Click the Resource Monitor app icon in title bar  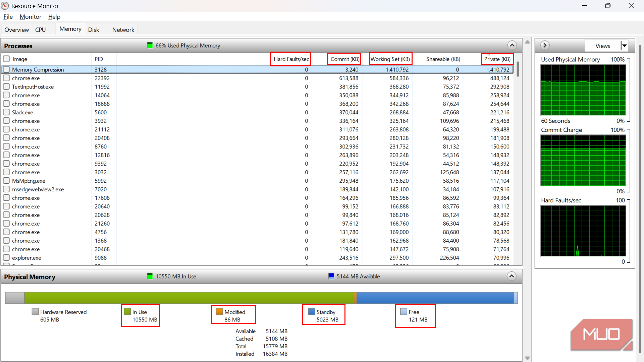[x=5, y=6]
